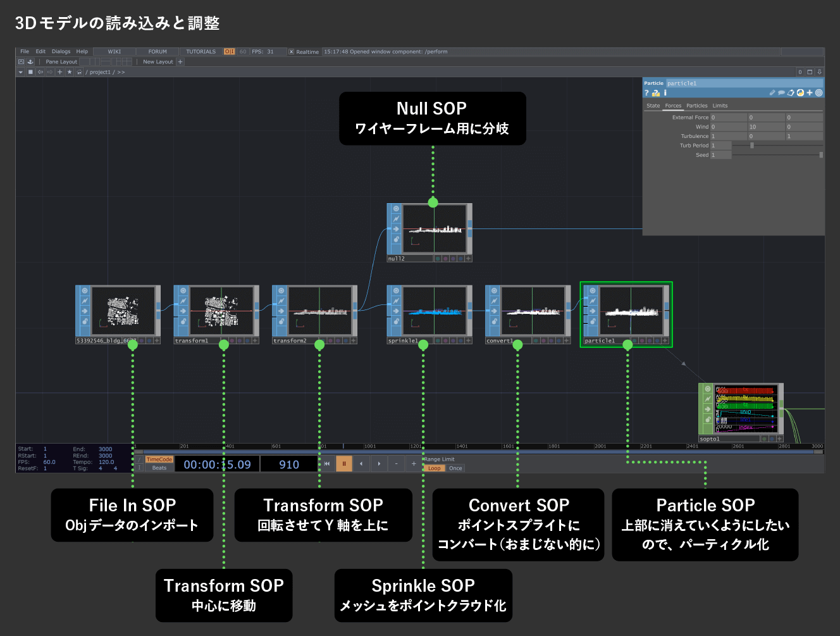Click the frame counter showing 910
The width and height of the screenshot is (840, 636).
(x=289, y=465)
